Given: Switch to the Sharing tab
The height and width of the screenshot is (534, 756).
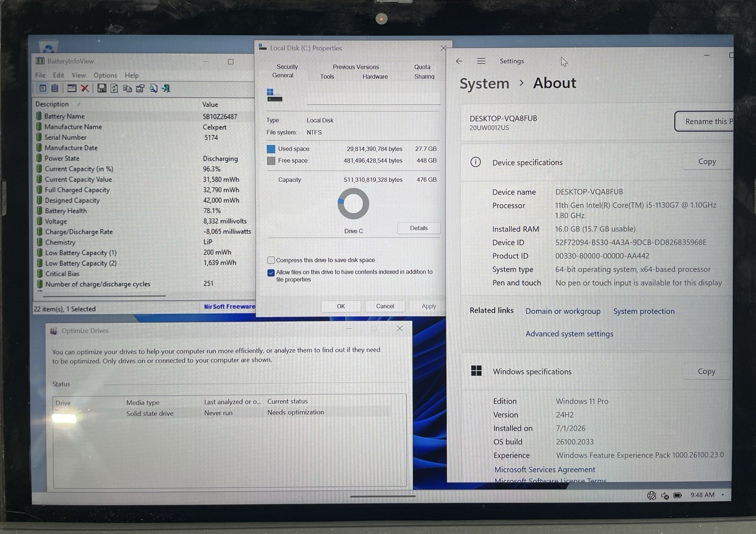Looking at the screenshot, I should coord(424,77).
